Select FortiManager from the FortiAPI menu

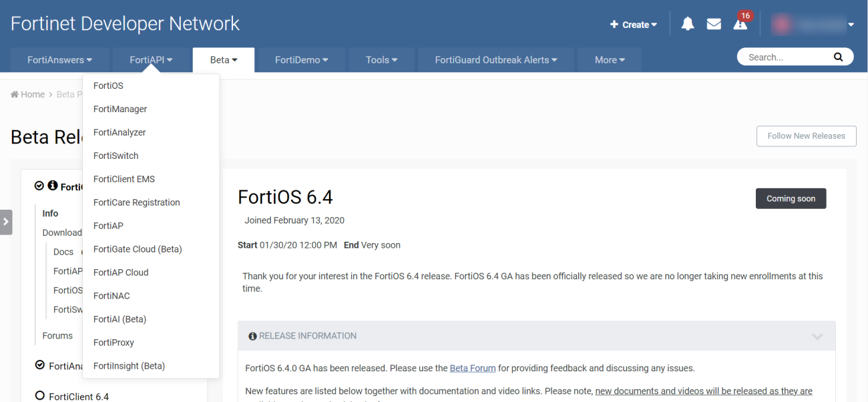tap(120, 109)
